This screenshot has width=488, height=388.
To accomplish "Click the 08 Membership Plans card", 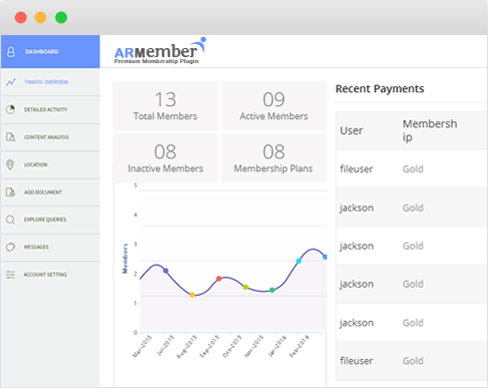I will click(x=274, y=158).
